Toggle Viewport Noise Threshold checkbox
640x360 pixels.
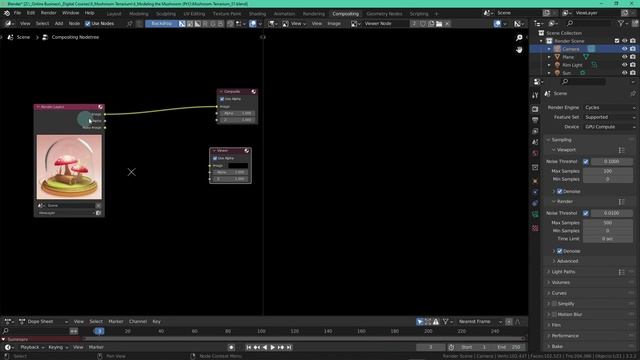pyautogui.click(x=586, y=162)
